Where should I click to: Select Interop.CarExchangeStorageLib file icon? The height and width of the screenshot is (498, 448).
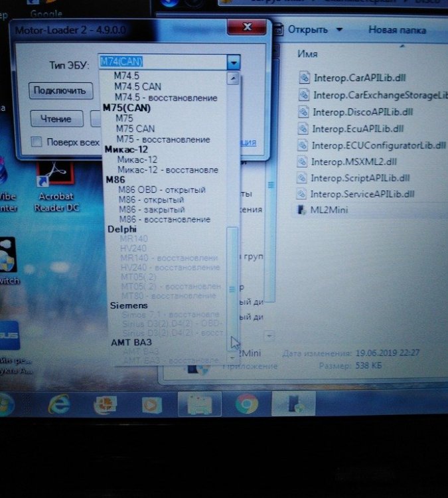(304, 95)
